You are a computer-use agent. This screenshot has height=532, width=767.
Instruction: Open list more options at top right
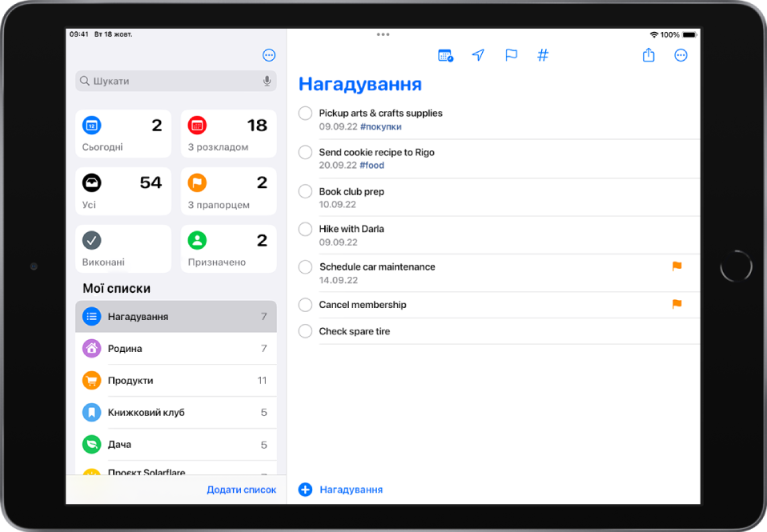point(681,55)
